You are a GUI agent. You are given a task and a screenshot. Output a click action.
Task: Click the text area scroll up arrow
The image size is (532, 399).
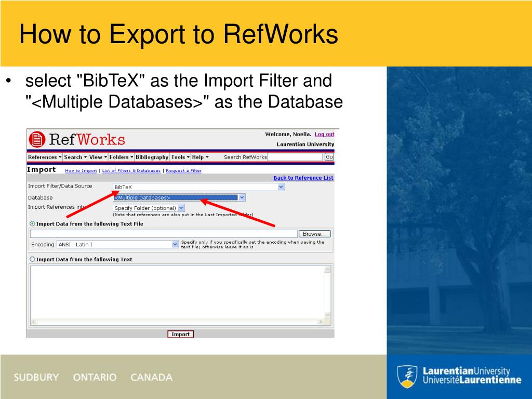327,270
